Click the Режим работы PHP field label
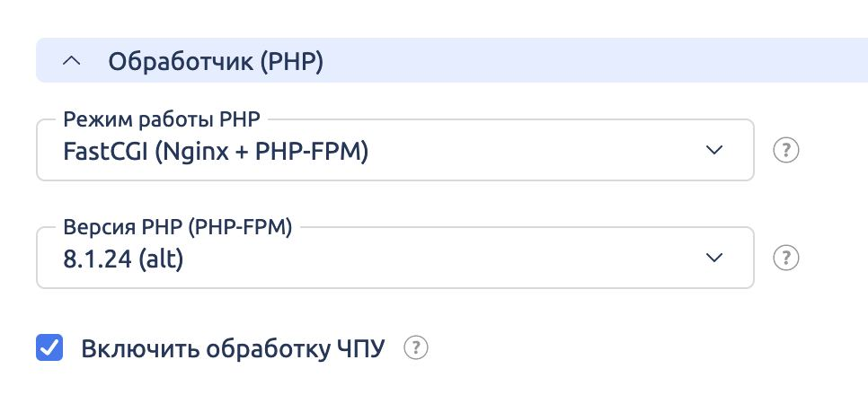 pyautogui.click(x=165, y=119)
